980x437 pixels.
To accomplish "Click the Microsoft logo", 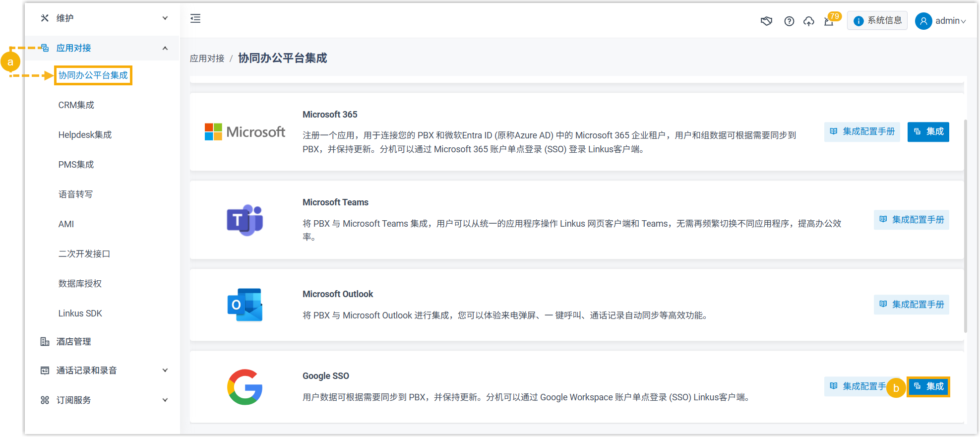I will click(x=245, y=132).
